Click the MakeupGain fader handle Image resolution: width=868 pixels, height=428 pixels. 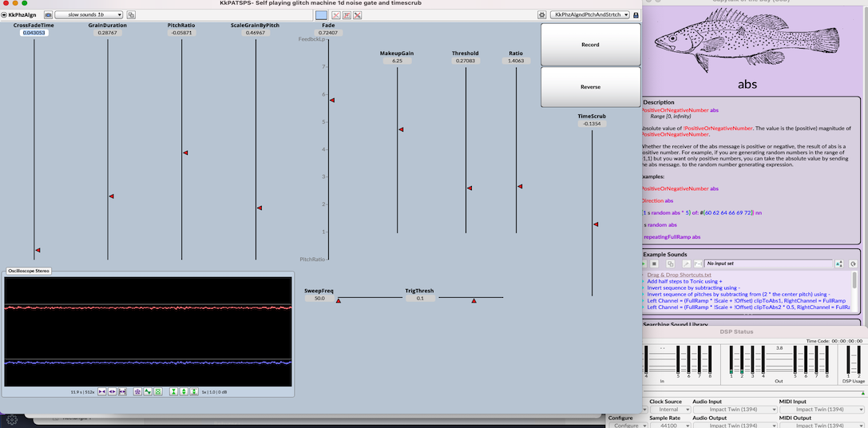(401, 129)
